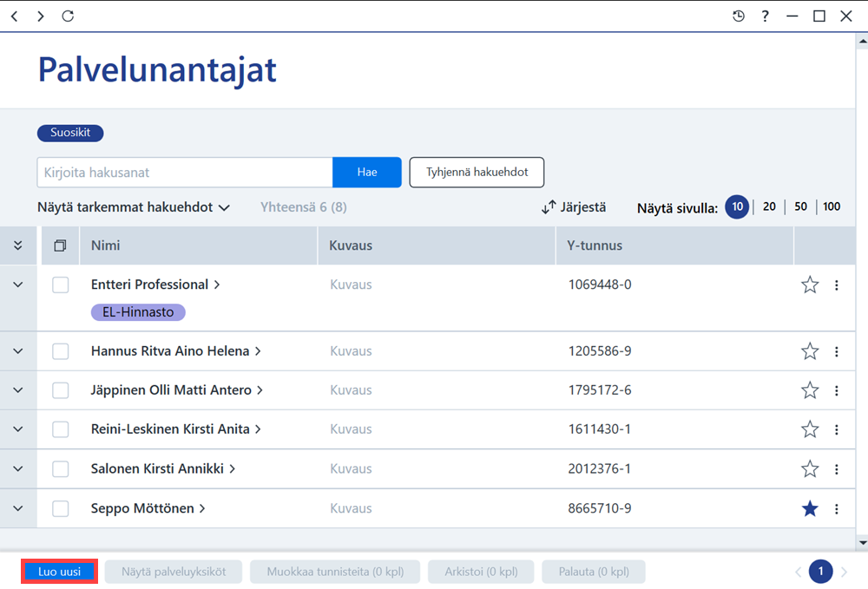Show 50 items per page
Image resolution: width=868 pixels, height=589 pixels.
800,206
